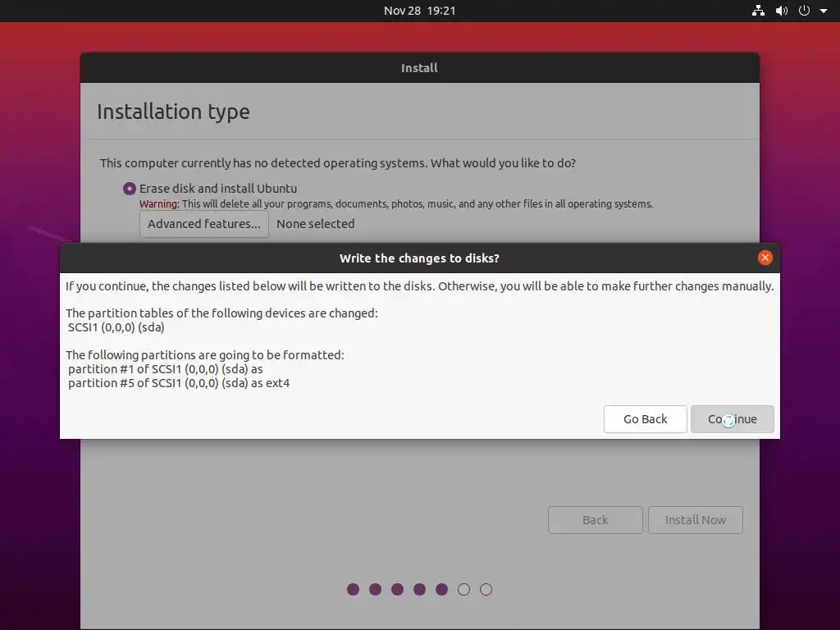Click the Back button in installer
This screenshot has width=840, height=630.
tap(596, 519)
